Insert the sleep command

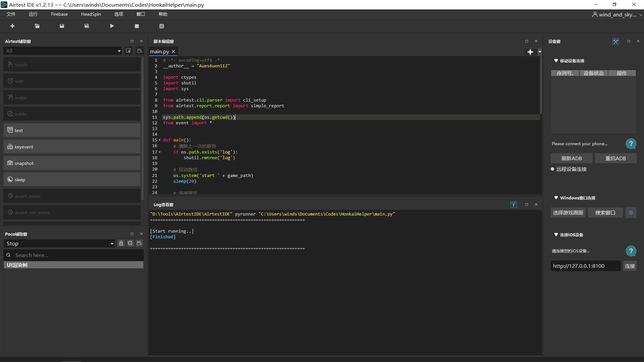[x=72, y=180]
